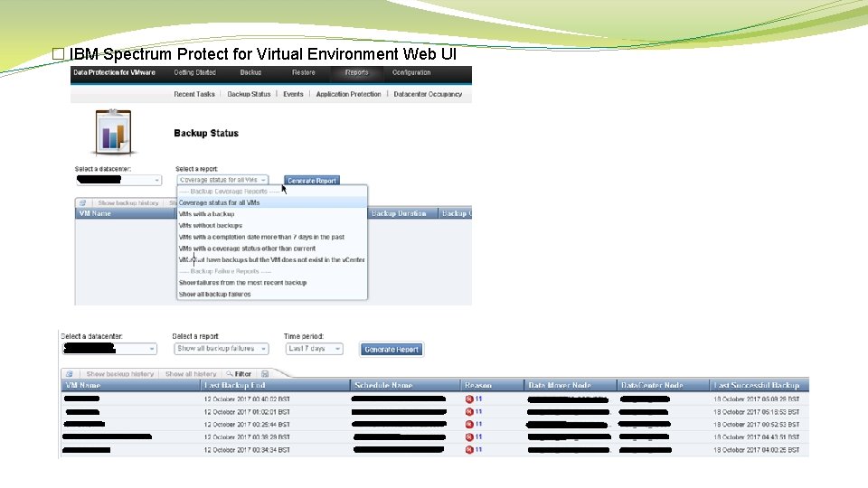Click last successful backup 00:52:53 BST cell
Image resolution: width=868 pixels, height=488 pixels.
757,425
